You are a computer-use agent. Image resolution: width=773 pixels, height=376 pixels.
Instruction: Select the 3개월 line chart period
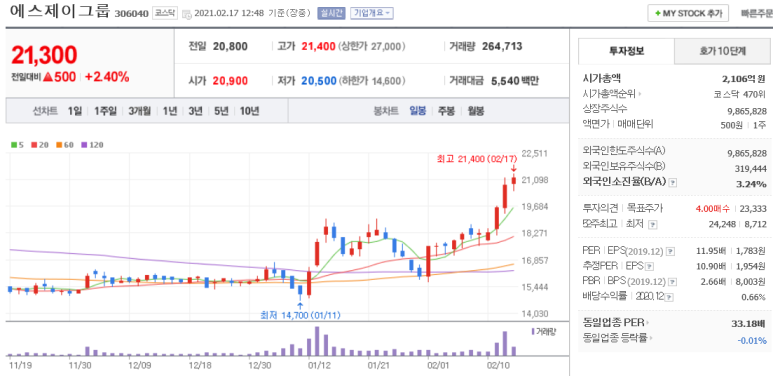140,111
